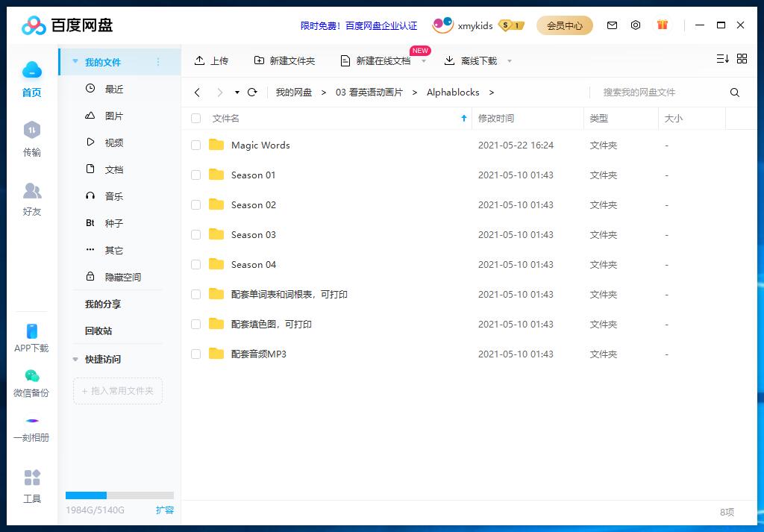Image resolution: width=764 pixels, height=532 pixels.
Task: Click the 修改时间 column header
Action: 496,119
